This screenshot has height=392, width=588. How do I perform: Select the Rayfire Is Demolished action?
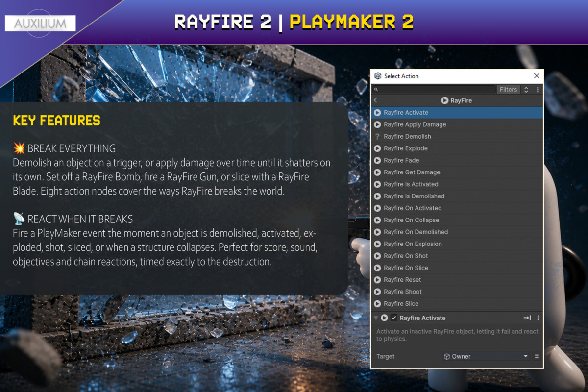point(457,196)
